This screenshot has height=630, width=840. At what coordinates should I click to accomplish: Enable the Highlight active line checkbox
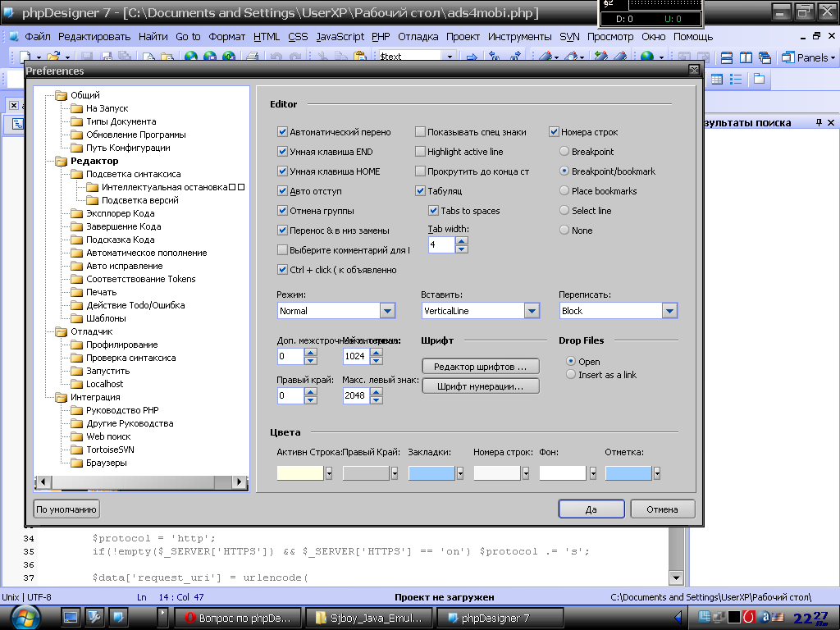(420, 152)
